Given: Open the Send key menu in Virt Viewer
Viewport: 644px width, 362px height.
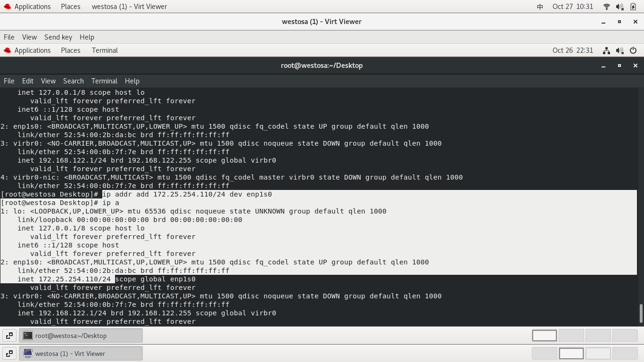Looking at the screenshot, I should point(58,37).
